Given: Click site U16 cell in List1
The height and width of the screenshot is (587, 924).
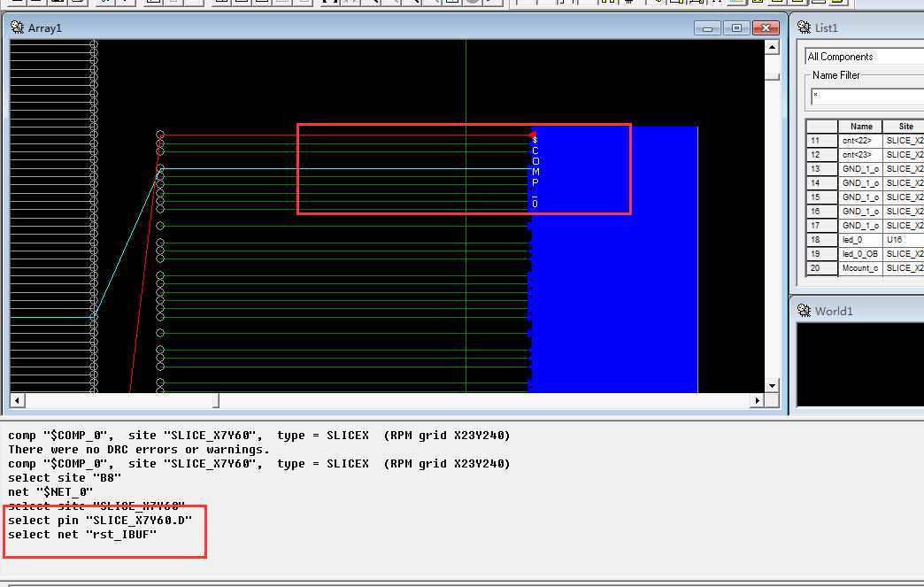Looking at the screenshot, I should coord(904,239).
